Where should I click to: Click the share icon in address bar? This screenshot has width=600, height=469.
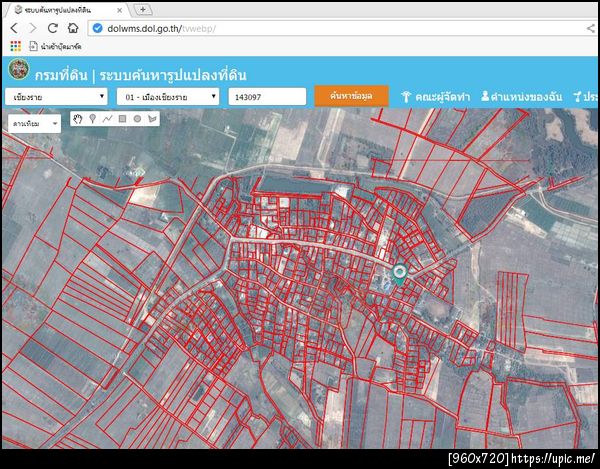pos(591,28)
